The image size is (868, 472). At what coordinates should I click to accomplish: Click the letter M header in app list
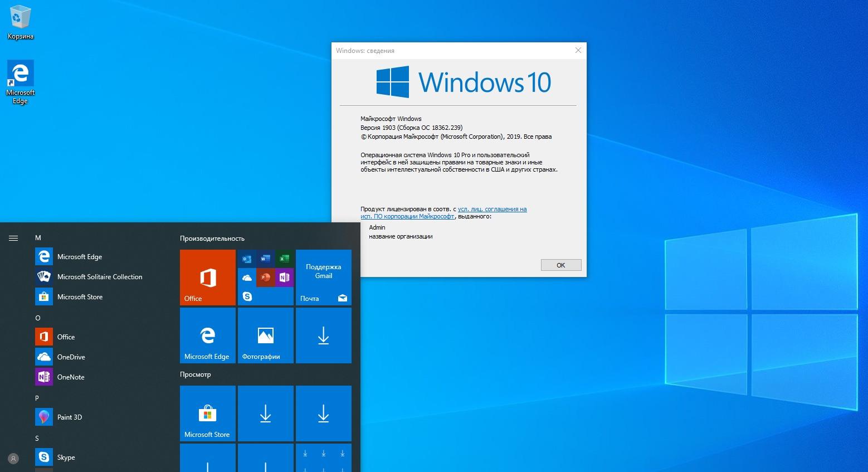point(38,238)
